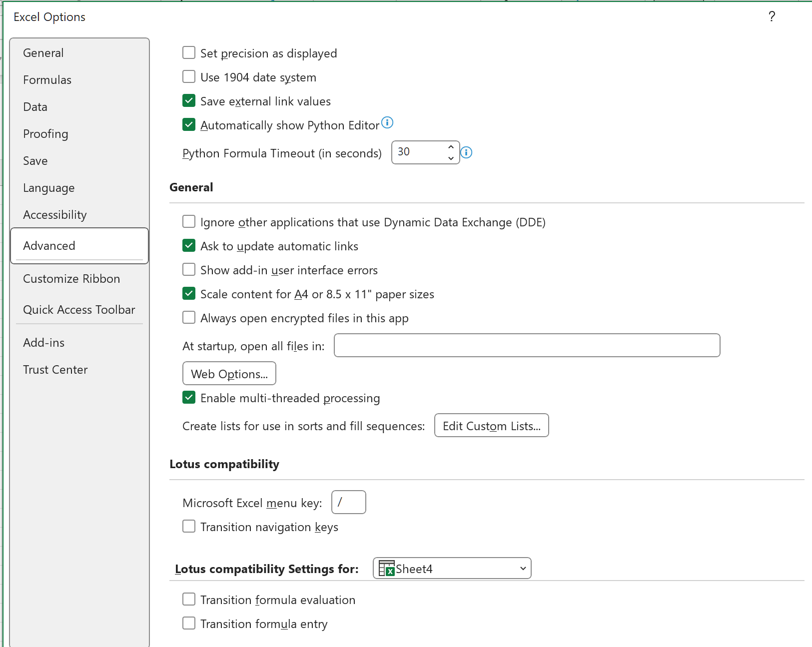Click info icon next to Python Formula Timeout

pos(466,152)
